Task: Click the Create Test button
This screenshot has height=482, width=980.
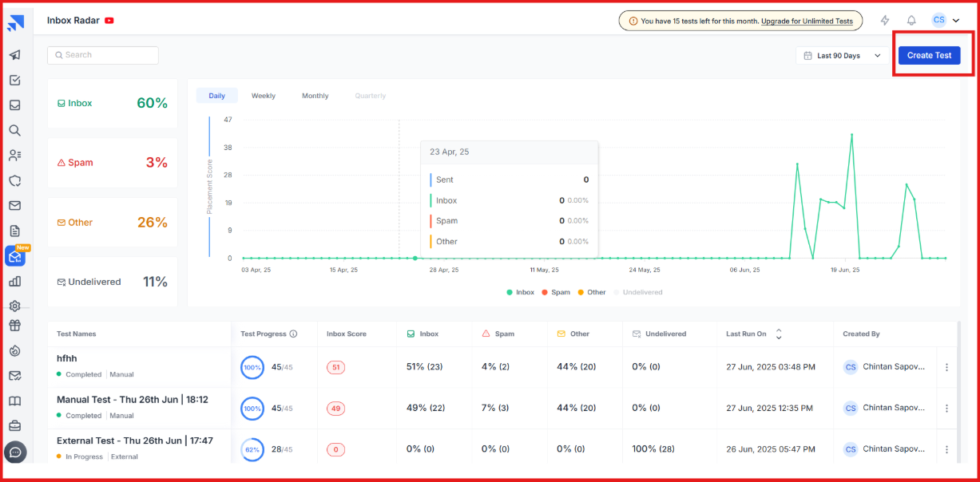Action: pyautogui.click(x=929, y=55)
